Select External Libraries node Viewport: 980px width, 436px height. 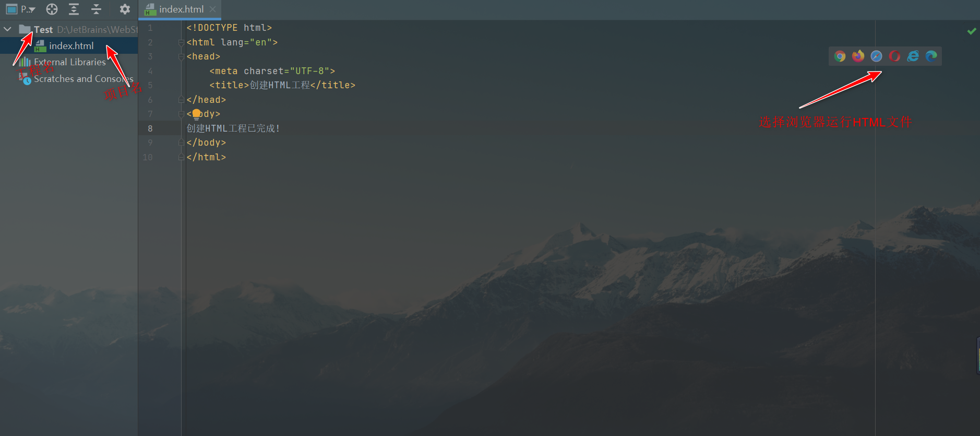pos(69,62)
